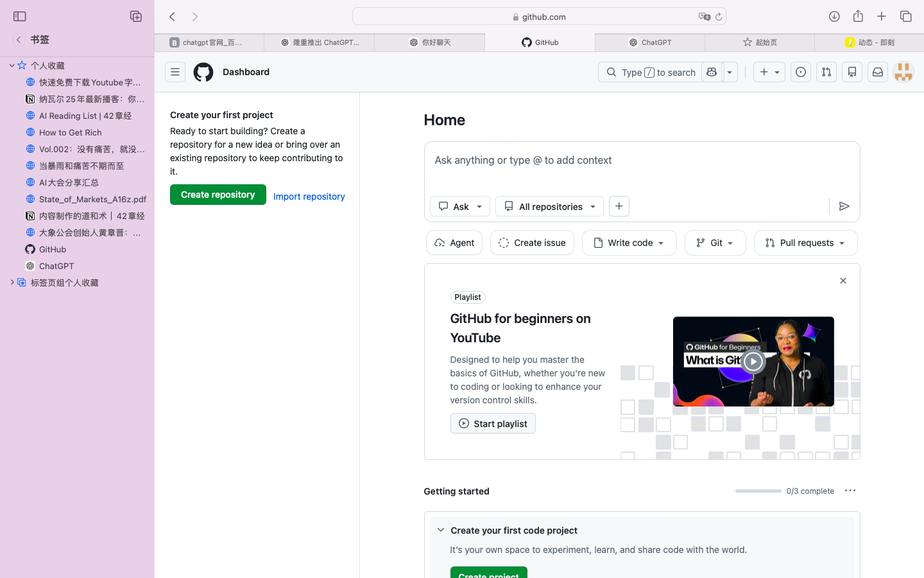This screenshot has height=578, width=924.
Task: Go forward to next page
Action: pos(195,17)
